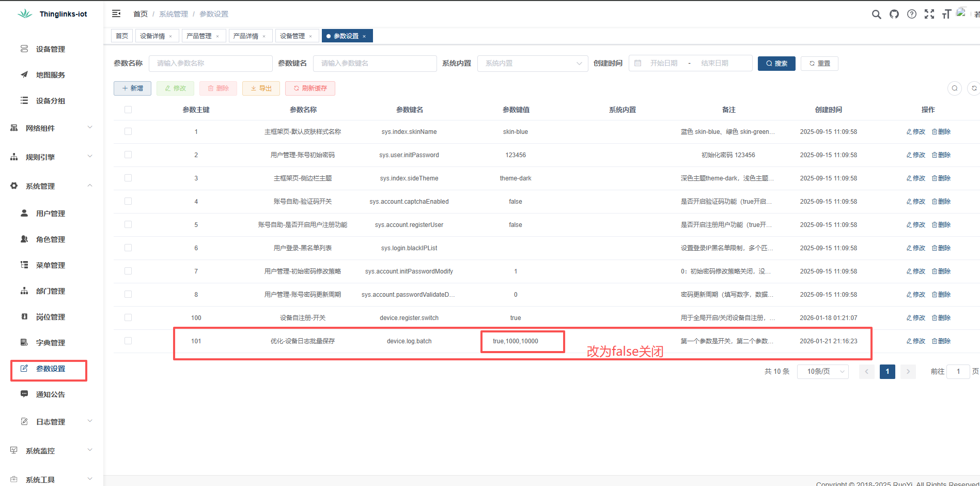This screenshot has height=486, width=980.
Task: Click 修改 link for parameter 101
Action: (x=915, y=341)
